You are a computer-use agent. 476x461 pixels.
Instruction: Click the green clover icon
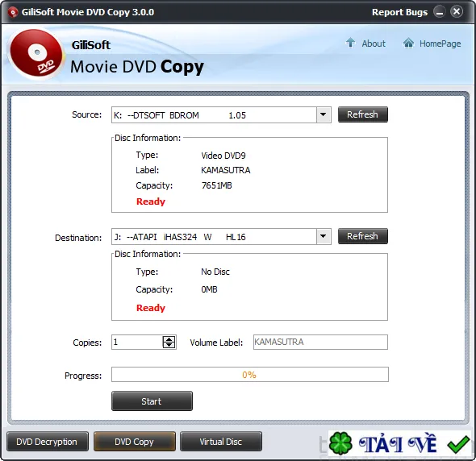[340, 444]
